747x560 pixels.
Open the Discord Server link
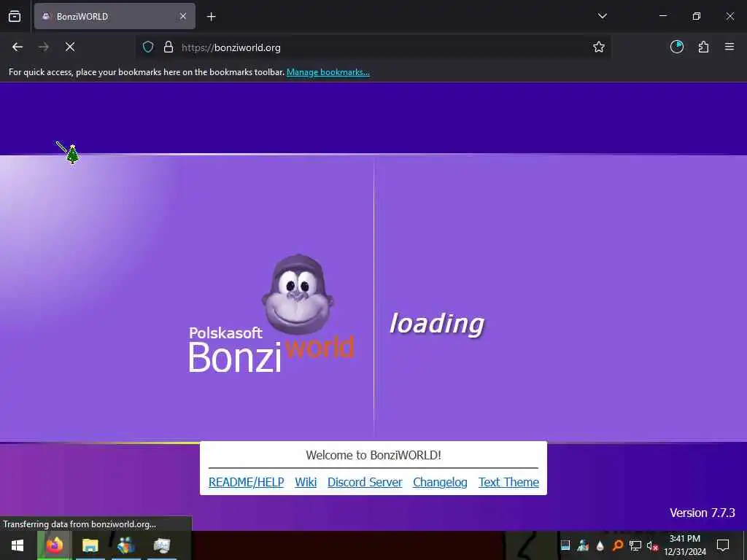365,483
